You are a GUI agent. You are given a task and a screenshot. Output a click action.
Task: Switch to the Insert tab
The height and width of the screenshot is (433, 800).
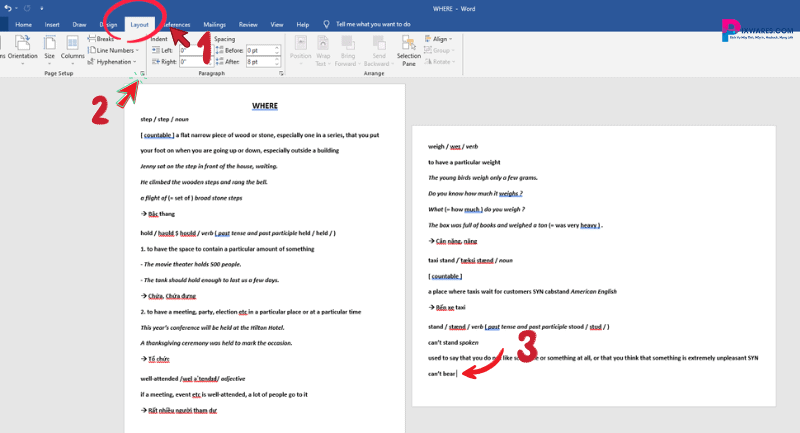(x=52, y=23)
